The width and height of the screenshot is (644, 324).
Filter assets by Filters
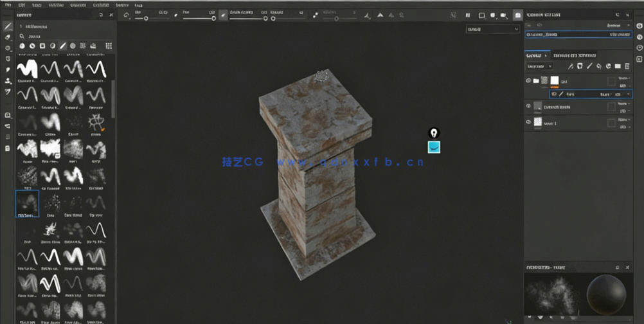click(x=53, y=46)
